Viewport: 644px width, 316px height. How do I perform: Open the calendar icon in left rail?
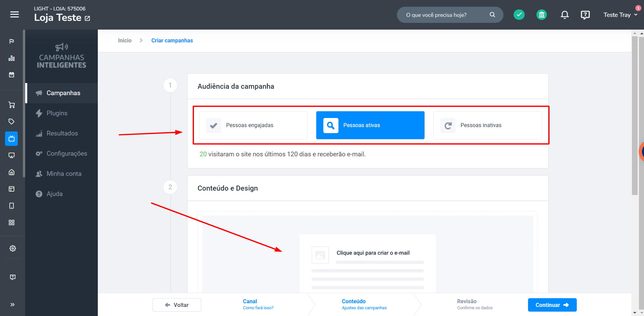[x=12, y=75]
